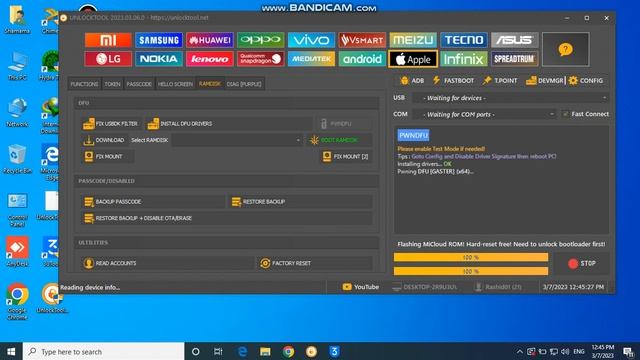Screen dimensions: 640x360
Task: Click the PWNDFU log header tag
Action: point(413,135)
